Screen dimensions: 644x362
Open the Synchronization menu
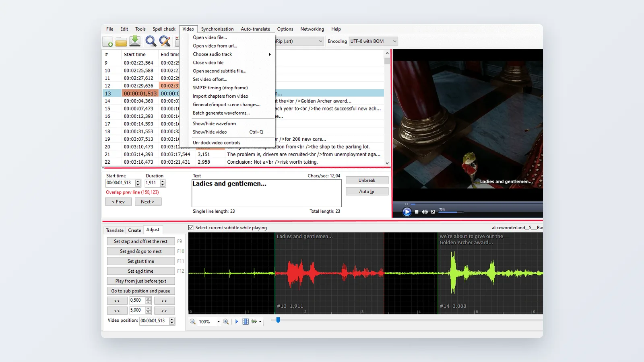pos(217,29)
